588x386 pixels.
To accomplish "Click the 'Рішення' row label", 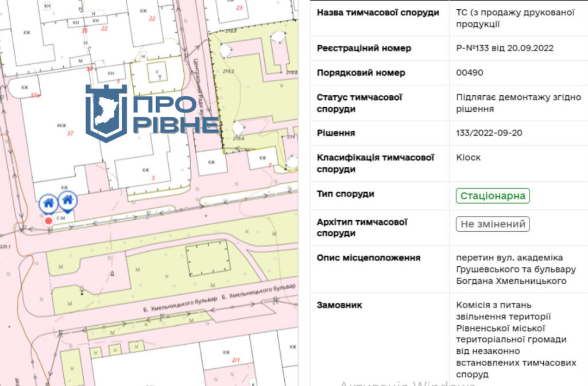I will [x=335, y=133].
